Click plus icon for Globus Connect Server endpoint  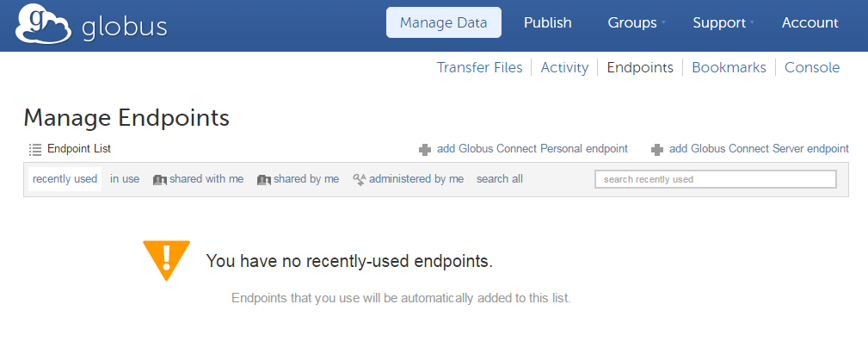click(657, 149)
